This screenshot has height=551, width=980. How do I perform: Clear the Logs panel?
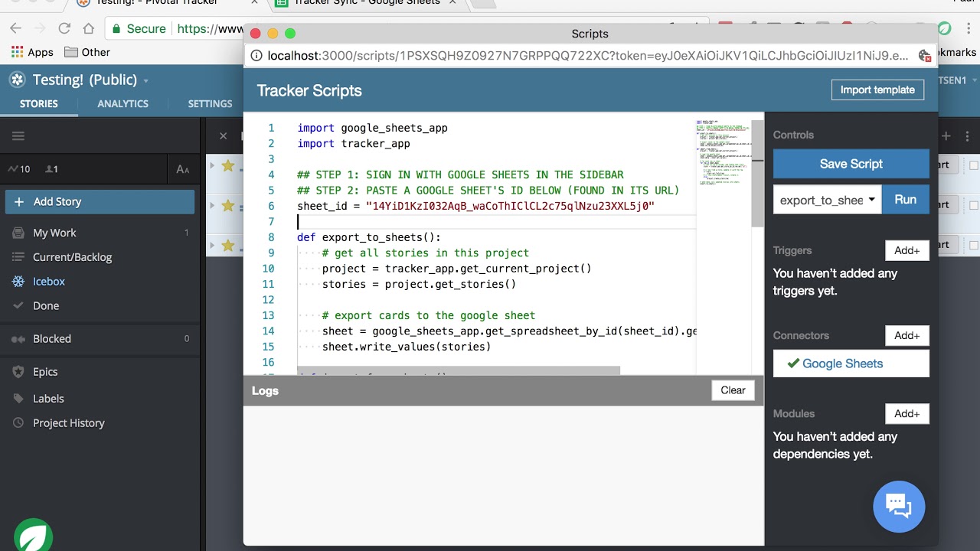click(x=732, y=390)
